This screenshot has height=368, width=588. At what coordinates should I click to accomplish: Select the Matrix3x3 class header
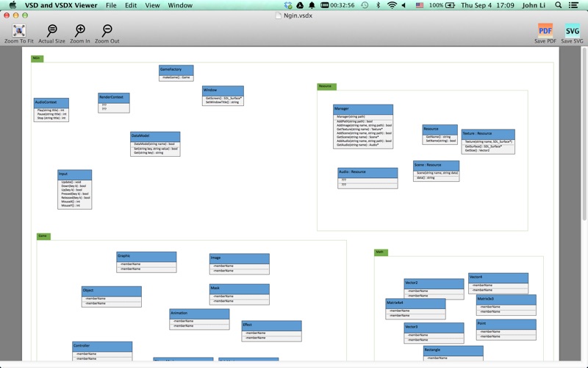506,300
